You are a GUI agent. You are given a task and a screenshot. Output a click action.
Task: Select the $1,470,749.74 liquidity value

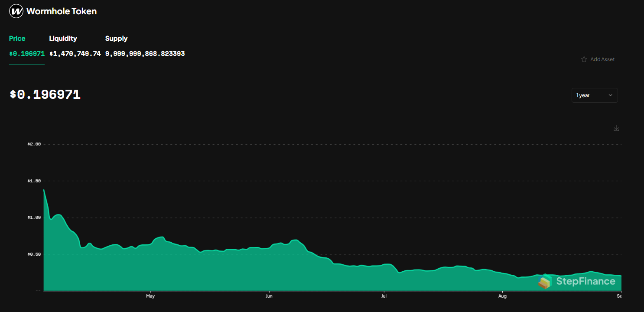click(x=75, y=54)
